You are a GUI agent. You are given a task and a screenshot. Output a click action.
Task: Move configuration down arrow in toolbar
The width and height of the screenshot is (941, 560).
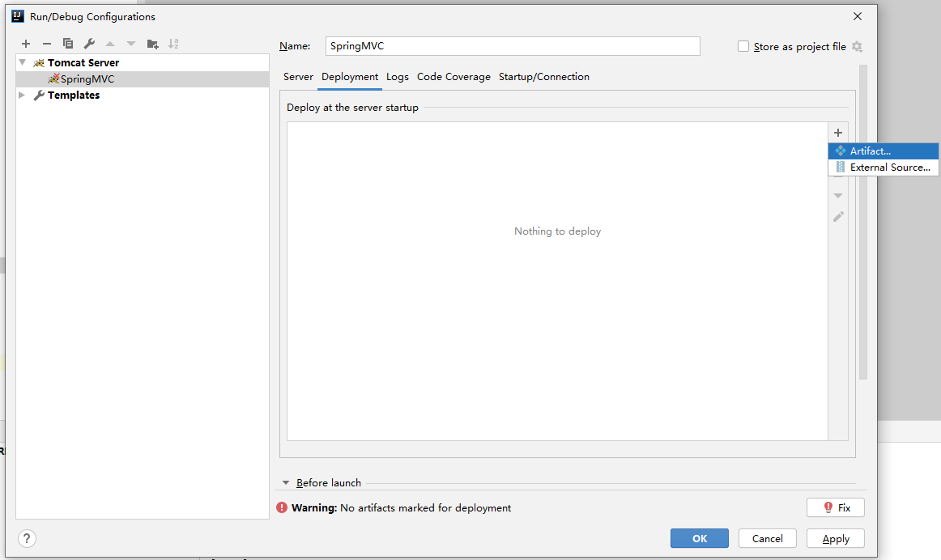[x=131, y=44]
